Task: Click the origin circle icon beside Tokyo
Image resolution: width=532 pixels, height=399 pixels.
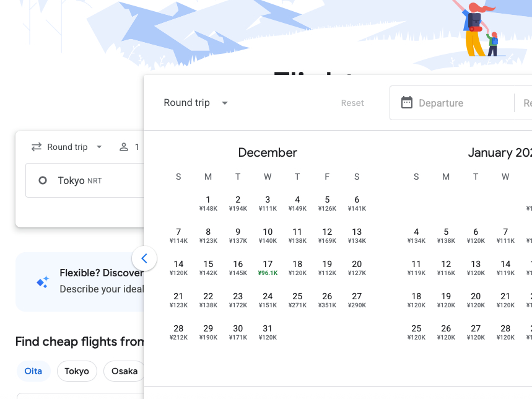Action: click(x=43, y=181)
